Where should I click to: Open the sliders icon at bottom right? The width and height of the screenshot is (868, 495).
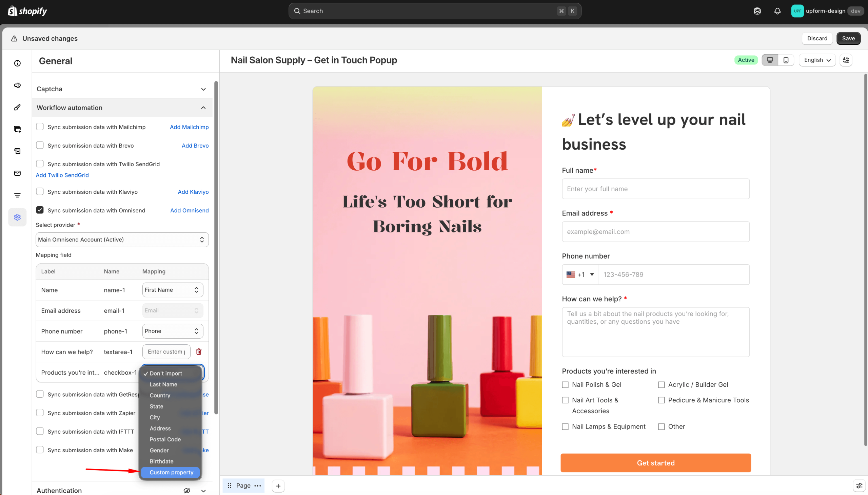[859, 486]
